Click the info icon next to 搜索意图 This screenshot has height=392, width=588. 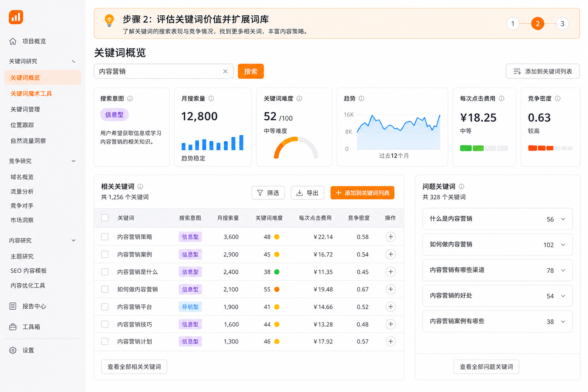pos(130,98)
